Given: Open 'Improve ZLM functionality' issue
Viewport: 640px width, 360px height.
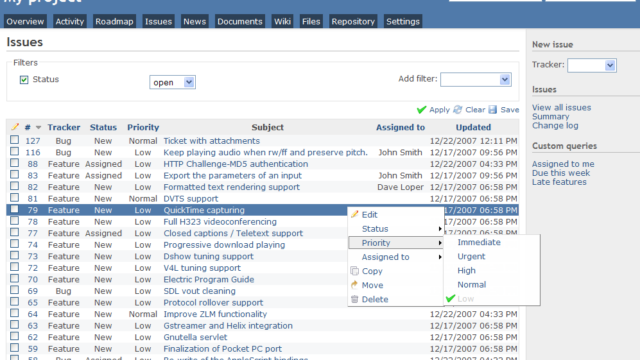Looking at the screenshot, I should 215,314.
